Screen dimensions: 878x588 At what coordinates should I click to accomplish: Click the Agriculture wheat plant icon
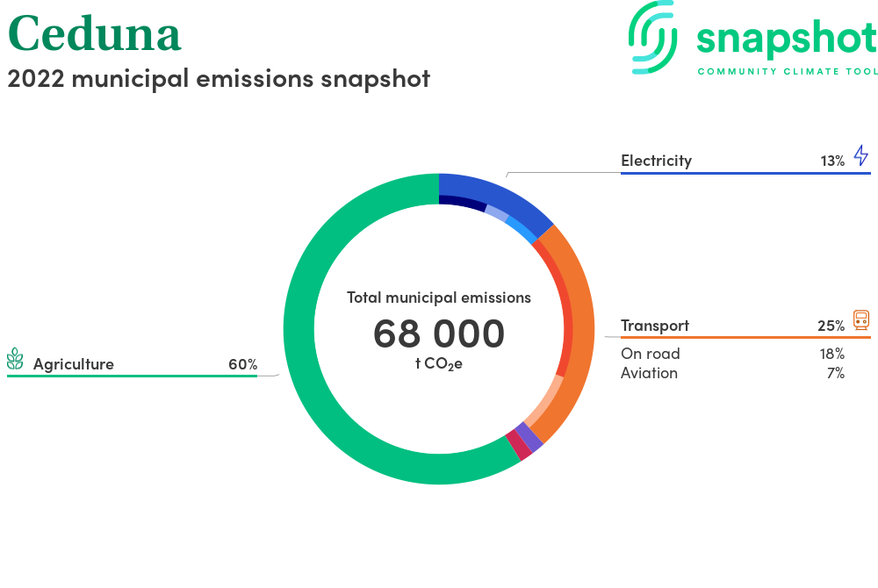(x=15, y=359)
